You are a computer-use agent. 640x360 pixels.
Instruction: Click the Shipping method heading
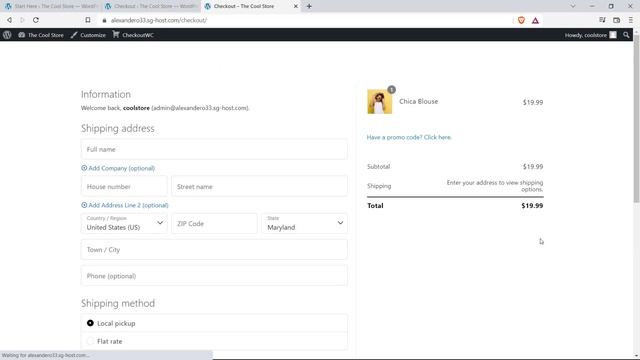[118, 303]
